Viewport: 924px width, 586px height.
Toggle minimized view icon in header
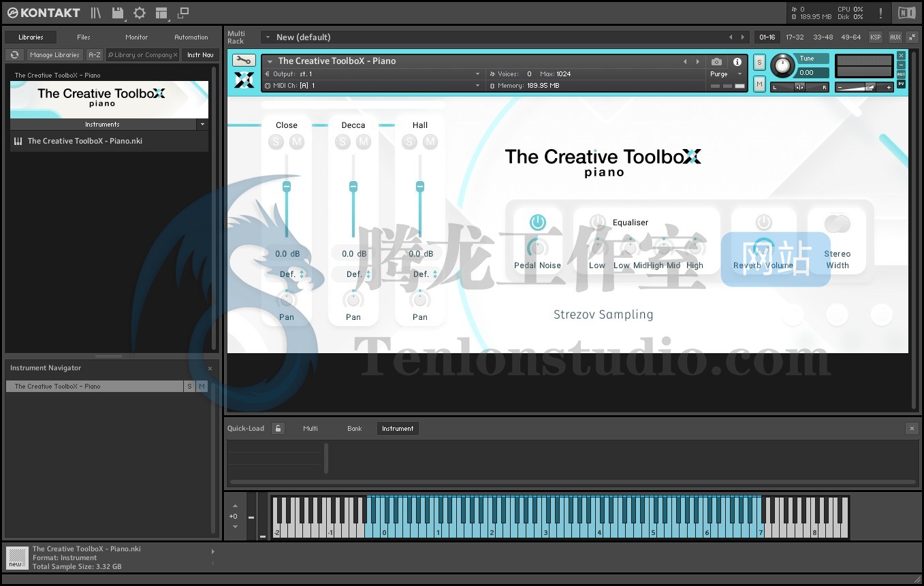click(x=183, y=12)
